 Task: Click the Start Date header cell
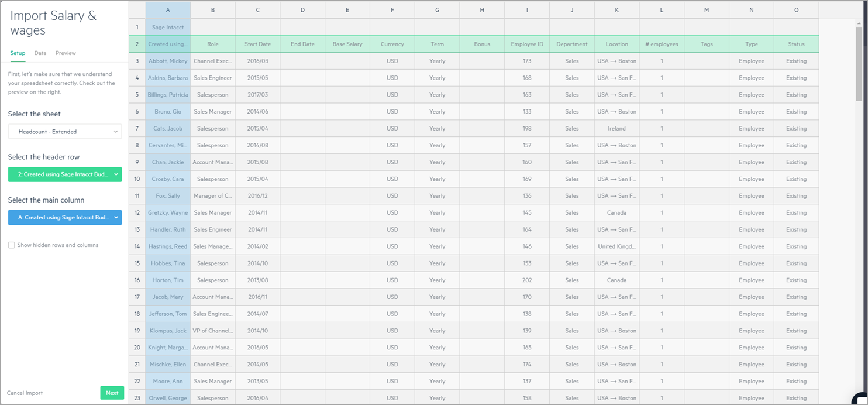(258, 44)
